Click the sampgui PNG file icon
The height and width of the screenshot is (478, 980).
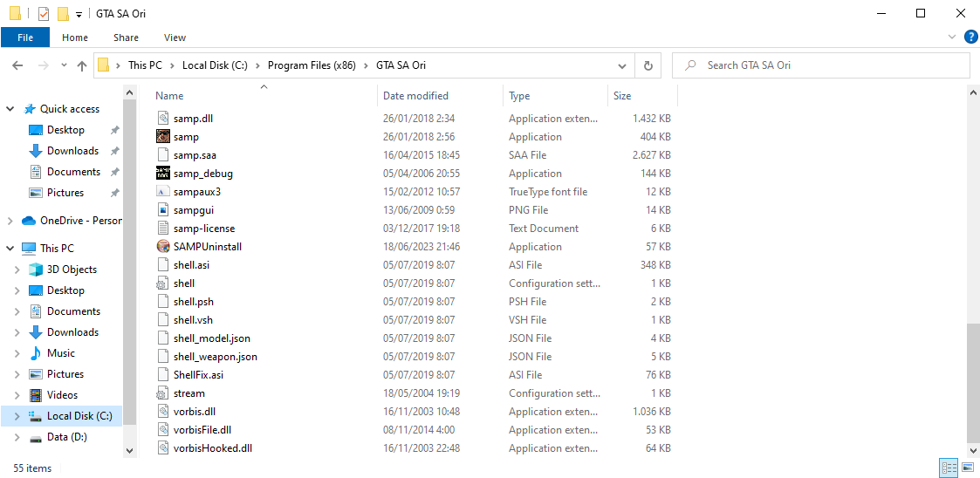[162, 210]
